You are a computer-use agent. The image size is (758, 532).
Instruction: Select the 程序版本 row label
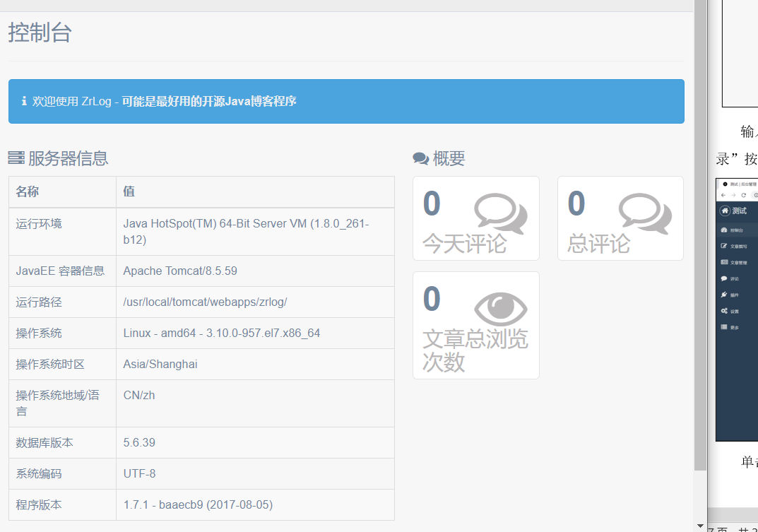39,505
